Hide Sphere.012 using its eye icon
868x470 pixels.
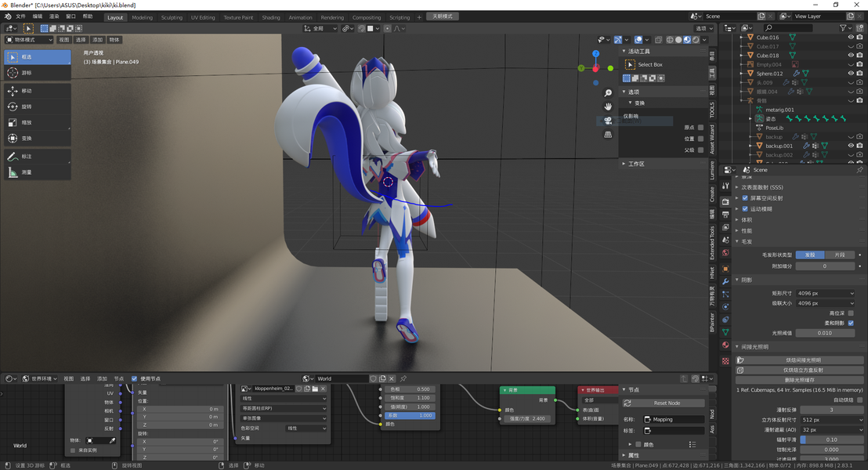[x=851, y=73]
